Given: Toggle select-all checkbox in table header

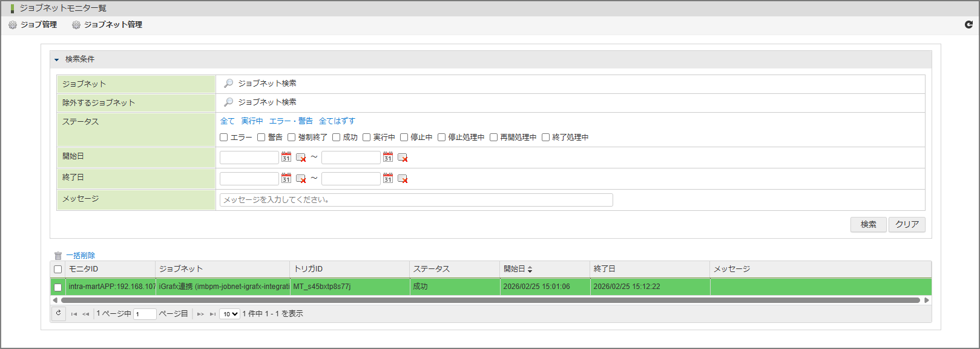Looking at the screenshot, I should (58, 270).
